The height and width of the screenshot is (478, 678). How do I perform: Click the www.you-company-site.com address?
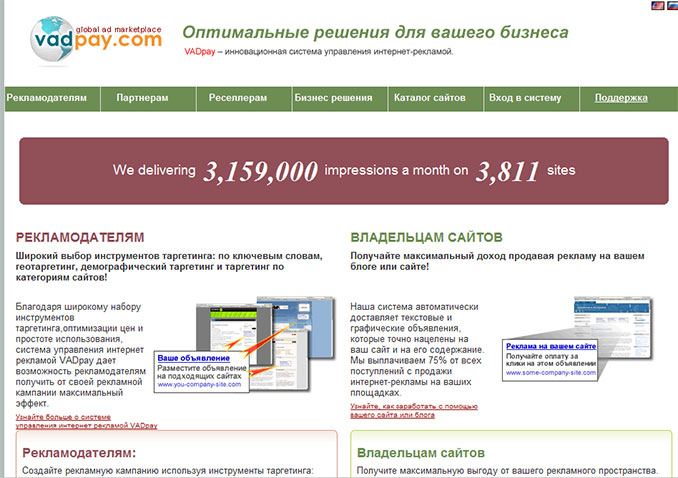pos(199,385)
